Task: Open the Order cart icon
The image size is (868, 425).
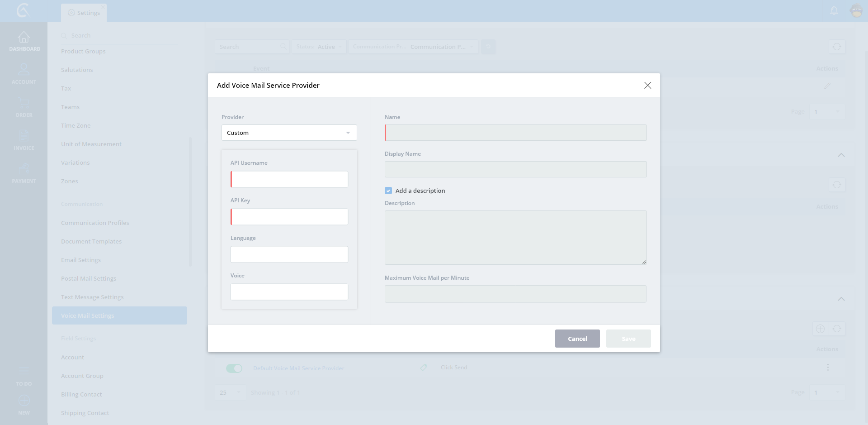Action: (x=24, y=103)
